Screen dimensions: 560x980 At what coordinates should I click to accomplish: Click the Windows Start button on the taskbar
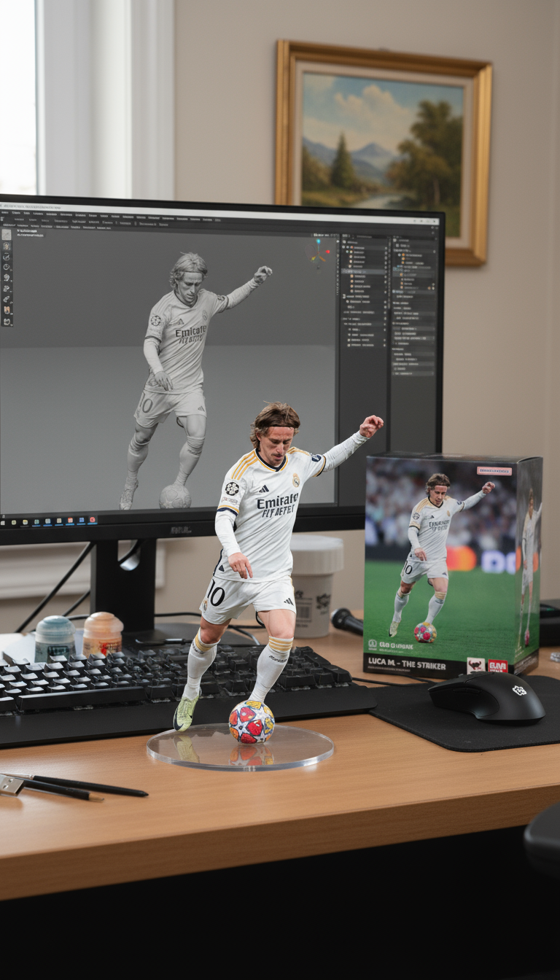4,521
